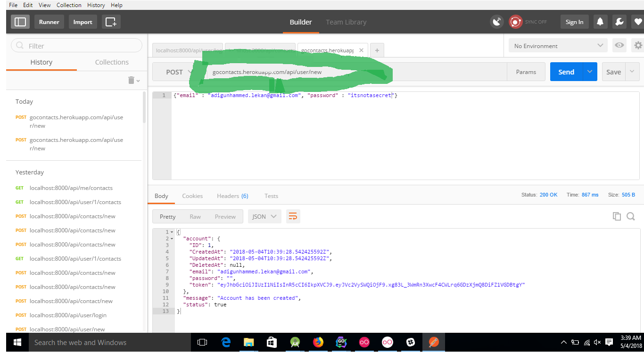
Task: Add a new request tab
Action: (x=377, y=50)
